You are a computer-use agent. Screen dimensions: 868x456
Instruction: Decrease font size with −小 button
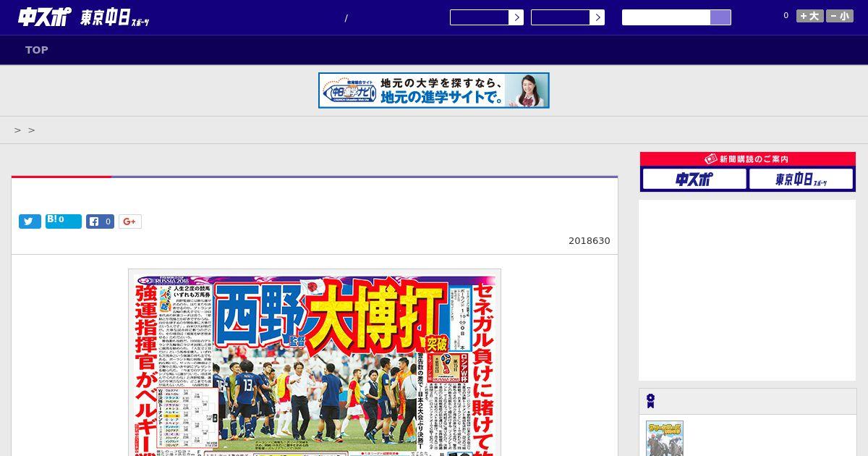coord(840,16)
